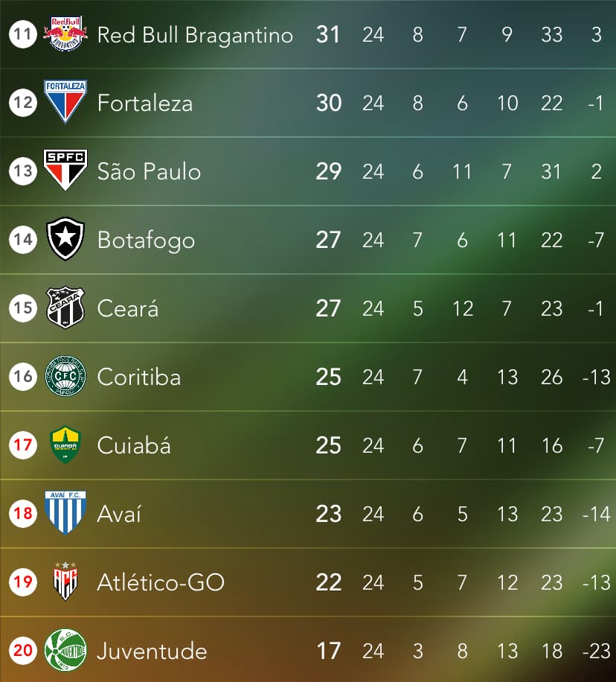Select the position 11 rank badge

23,34
